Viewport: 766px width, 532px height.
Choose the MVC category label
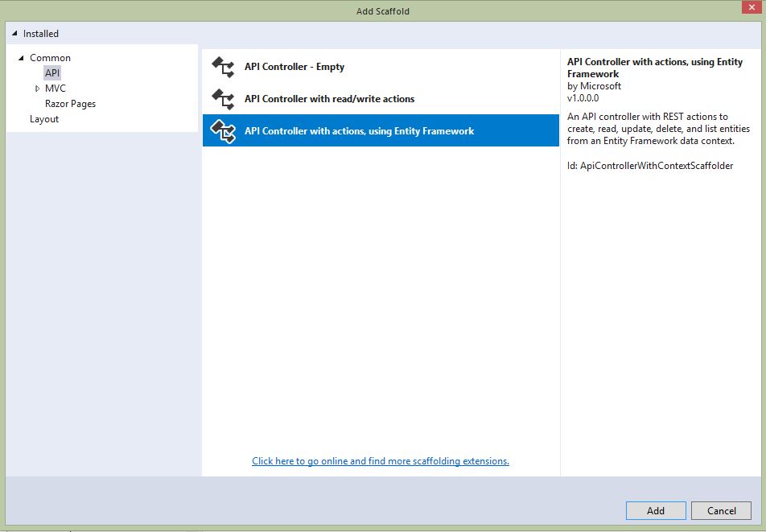click(x=56, y=89)
